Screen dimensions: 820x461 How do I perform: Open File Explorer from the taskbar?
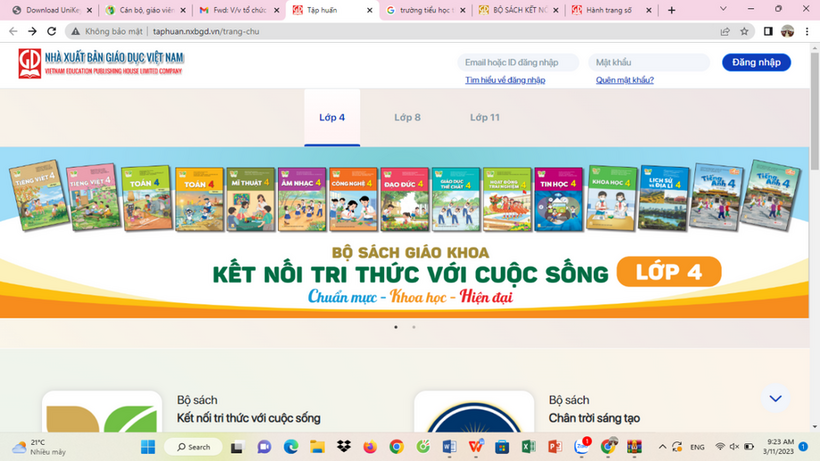coord(317,447)
